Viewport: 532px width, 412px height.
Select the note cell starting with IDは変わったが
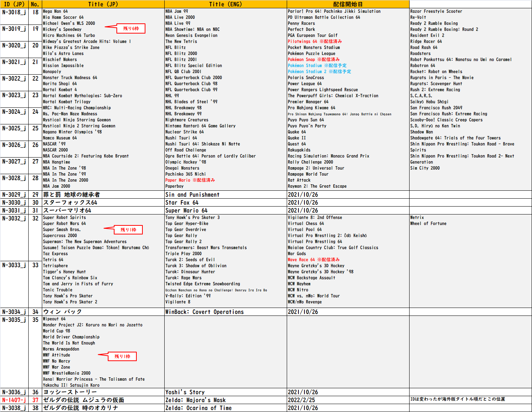[x=457, y=399]
